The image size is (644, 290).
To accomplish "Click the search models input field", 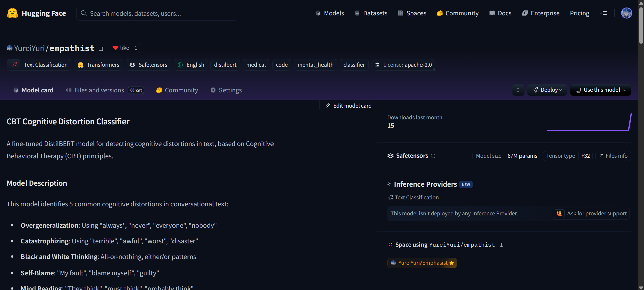I will point(157,13).
